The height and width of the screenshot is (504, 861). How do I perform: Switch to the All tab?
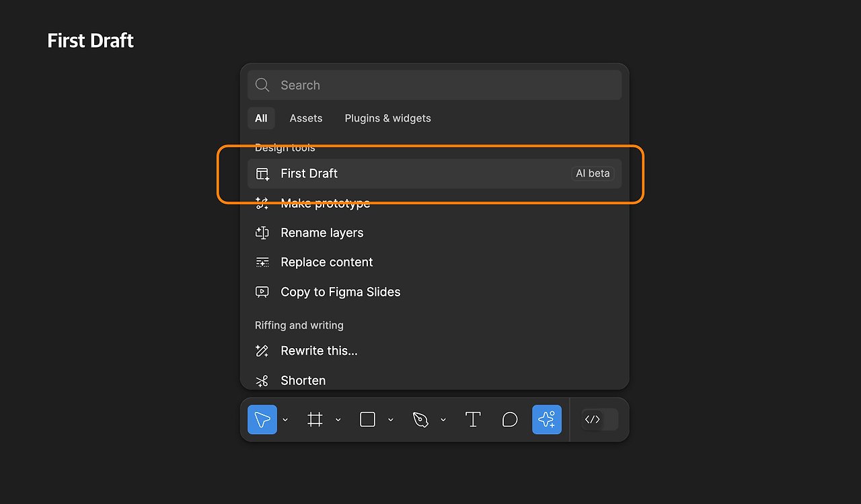(x=261, y=118)
